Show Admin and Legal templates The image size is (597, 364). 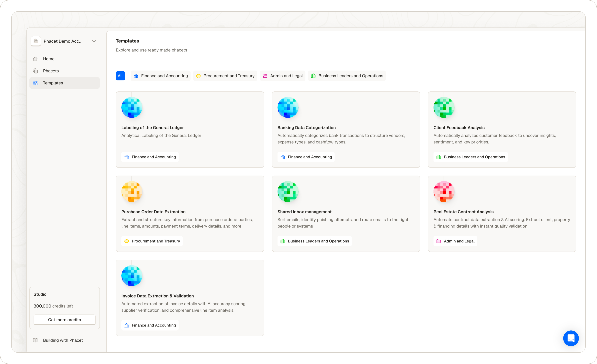click(x=282, y=76)
